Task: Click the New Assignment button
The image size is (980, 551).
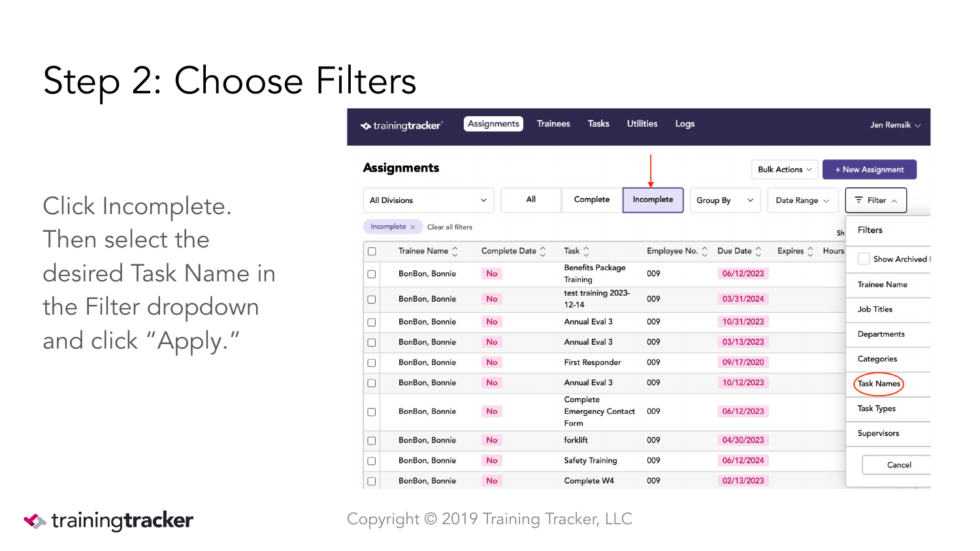Action: point(870,170)
